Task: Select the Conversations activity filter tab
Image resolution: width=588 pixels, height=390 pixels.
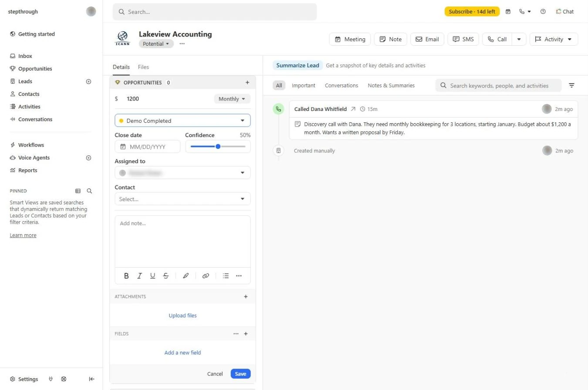Action: [341, 85]
